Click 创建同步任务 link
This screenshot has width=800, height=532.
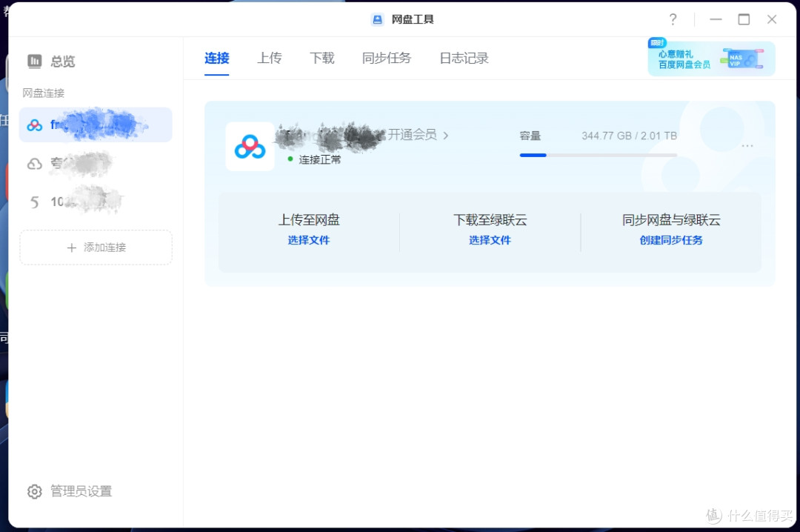pos(671,240)
